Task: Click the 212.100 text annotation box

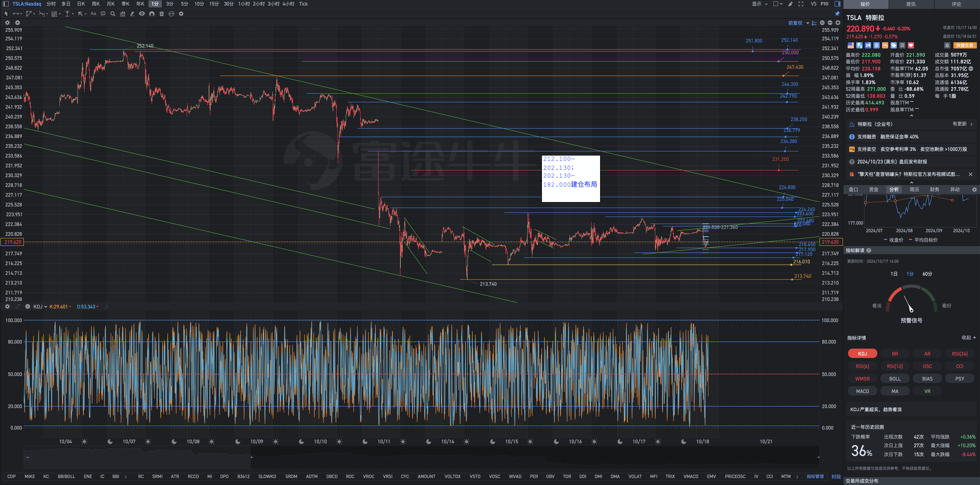Action: [x=571, y=179]
